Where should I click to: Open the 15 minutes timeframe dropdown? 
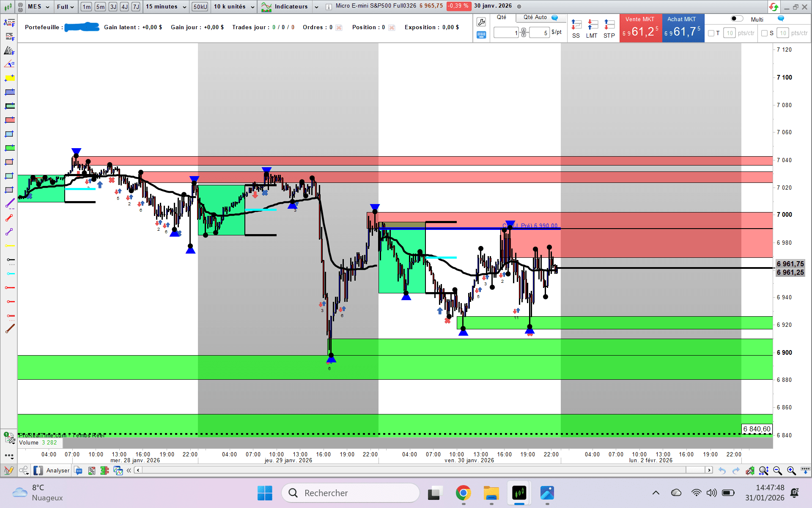coord(166,6)
